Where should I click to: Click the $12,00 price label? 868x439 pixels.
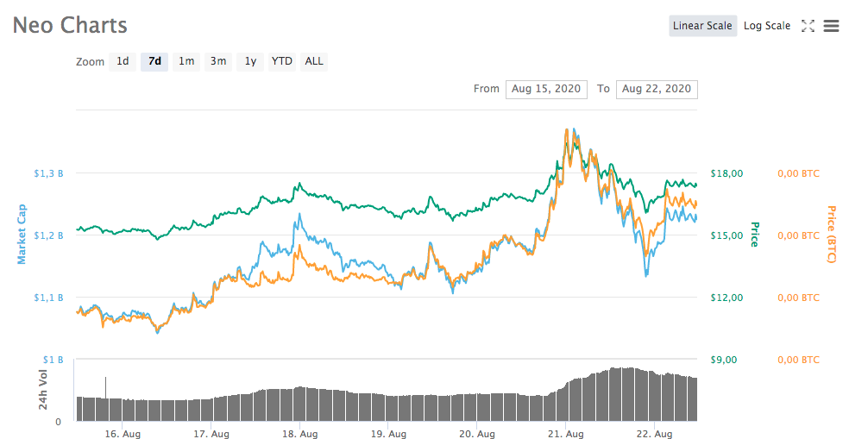726,298
